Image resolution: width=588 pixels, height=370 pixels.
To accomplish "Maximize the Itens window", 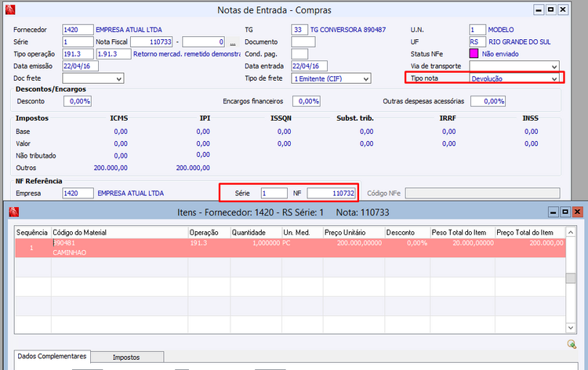I will [564, 212].
